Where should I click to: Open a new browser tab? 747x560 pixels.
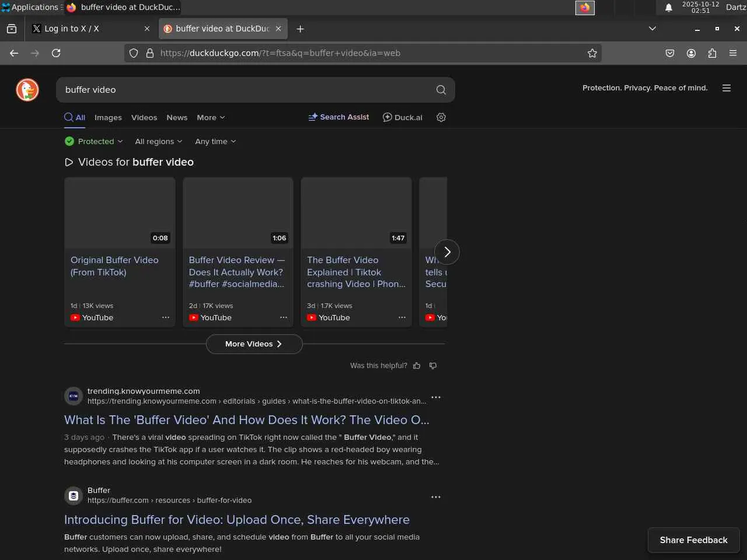[300, 29]
